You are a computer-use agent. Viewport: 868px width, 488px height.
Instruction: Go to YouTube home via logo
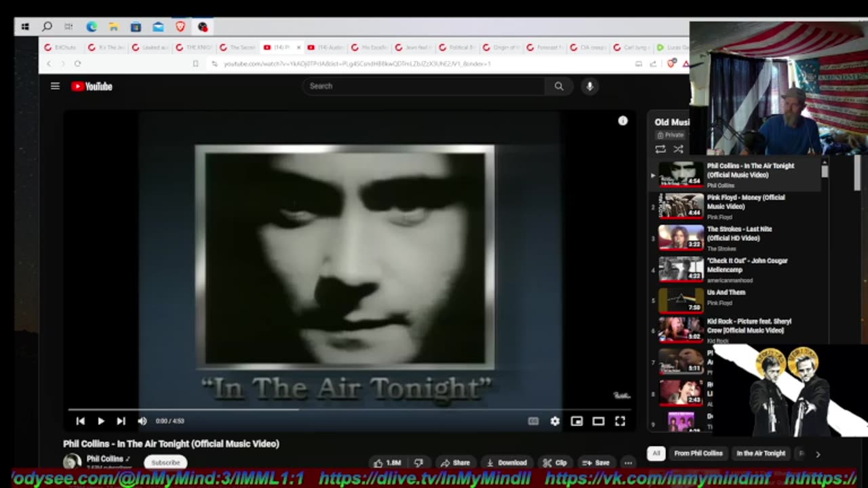coord(92,86)
